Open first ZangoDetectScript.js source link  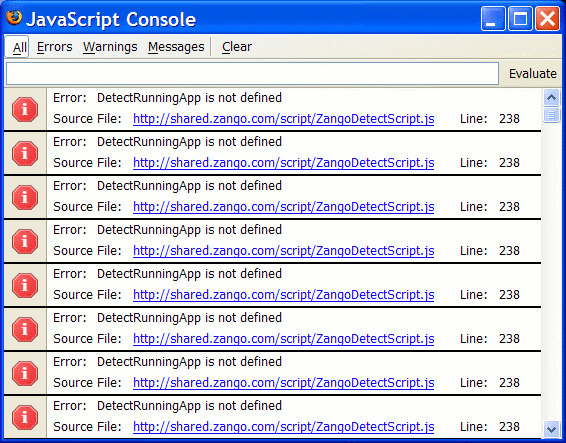point(284,119)
